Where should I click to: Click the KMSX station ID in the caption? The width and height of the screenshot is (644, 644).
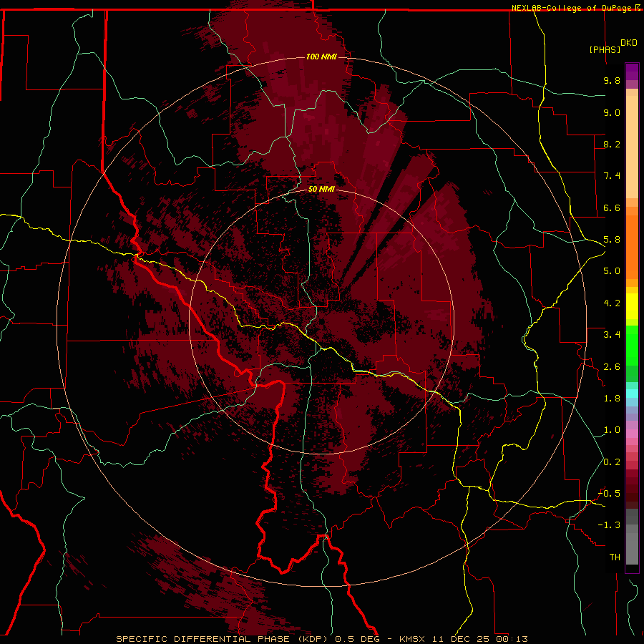click(412, 639)
